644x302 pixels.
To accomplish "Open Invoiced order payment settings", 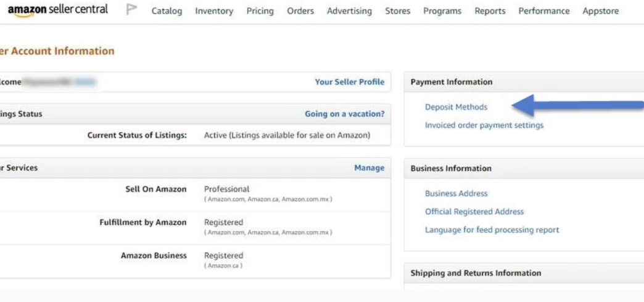I will click(x=484, y=125).
